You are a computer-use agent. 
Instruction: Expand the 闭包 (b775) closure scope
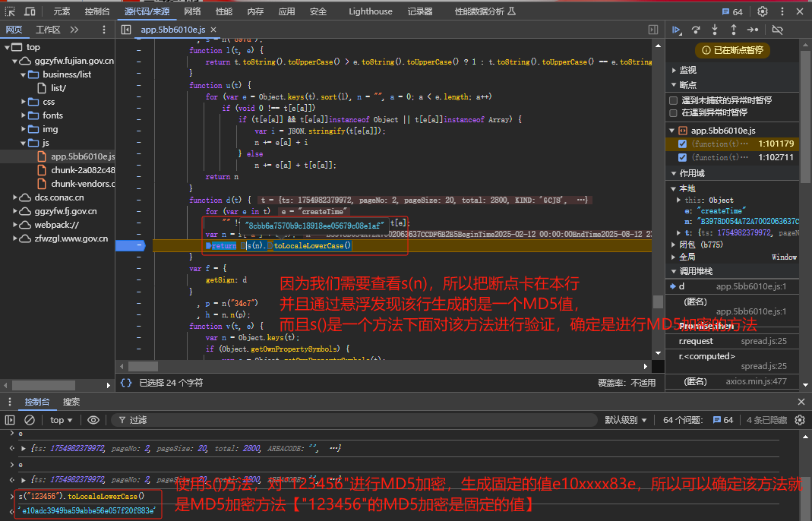coord(675,245)
